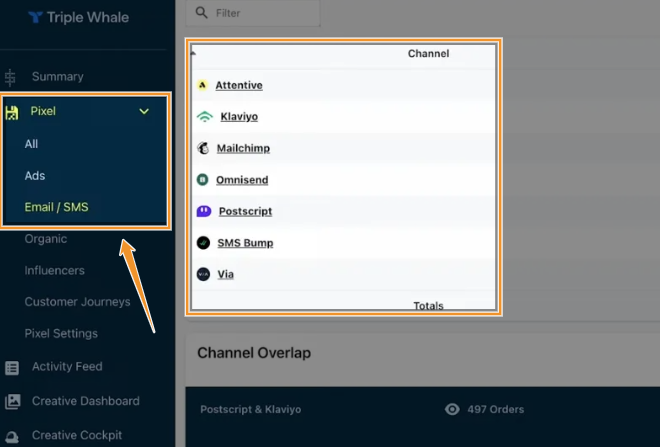Select the Ads submenu item

point(35,176)
